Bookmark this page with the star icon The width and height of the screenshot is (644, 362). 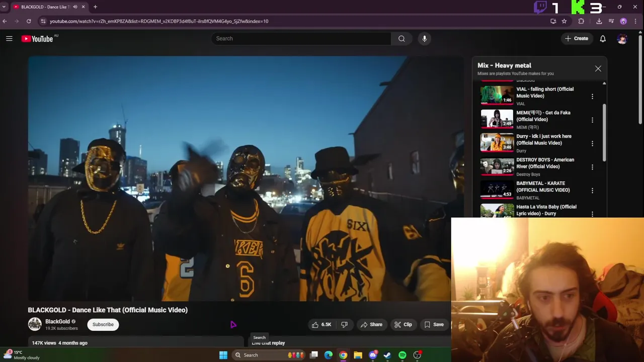pos(564,21)
